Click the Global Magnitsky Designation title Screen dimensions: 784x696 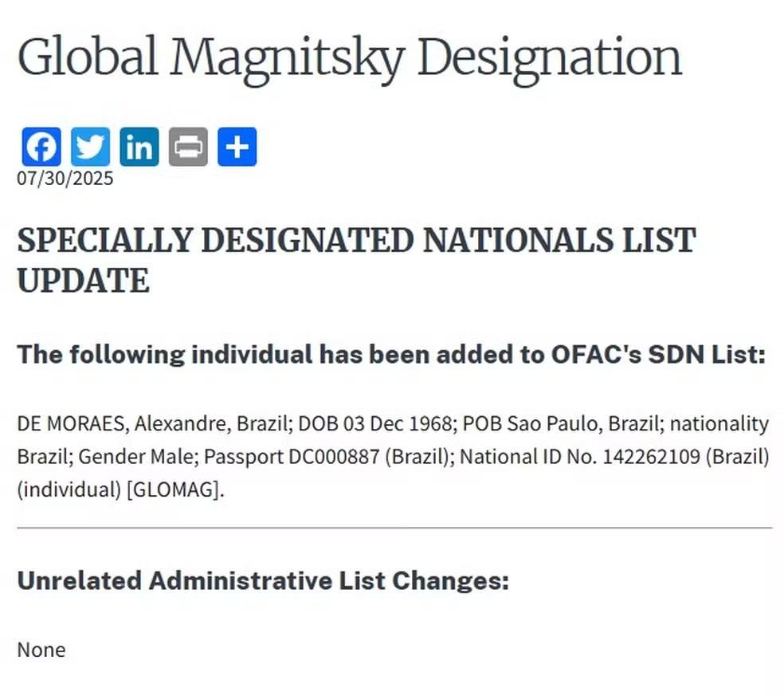click(350, 58)
